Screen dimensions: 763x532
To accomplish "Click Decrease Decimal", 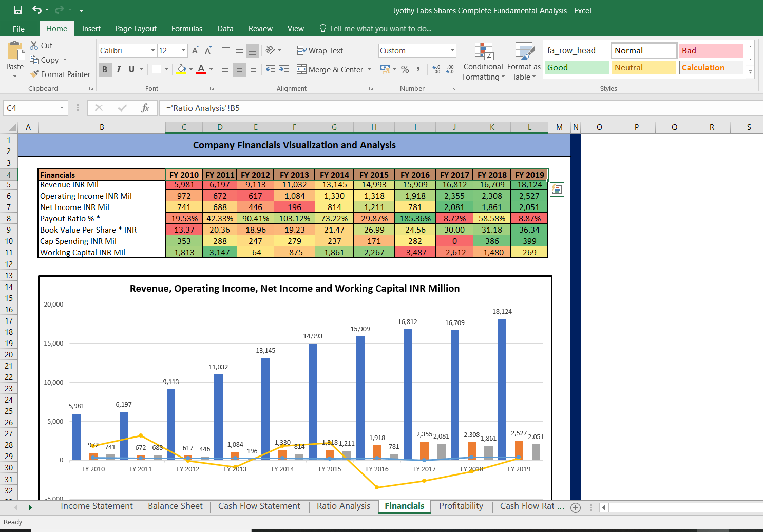I will (450, 69).
